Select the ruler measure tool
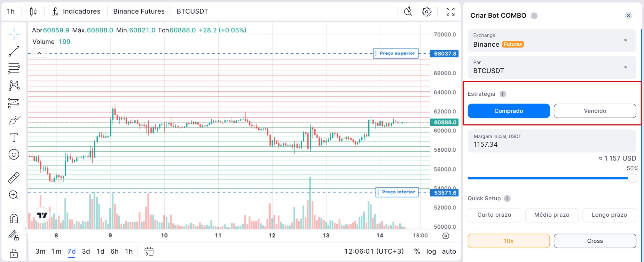Image resolution: width=644 pixels, height=262 pixels. [x=14, y=178]
